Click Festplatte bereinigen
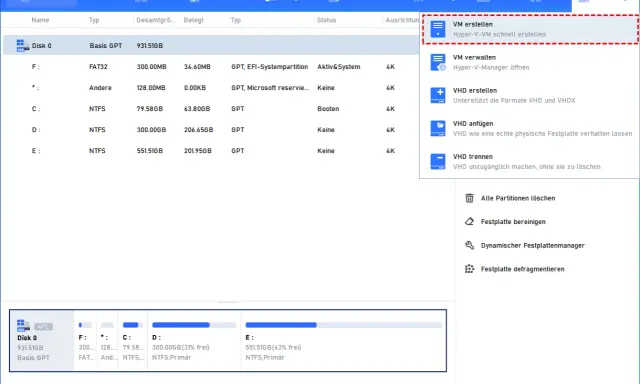 click(513, 222)
